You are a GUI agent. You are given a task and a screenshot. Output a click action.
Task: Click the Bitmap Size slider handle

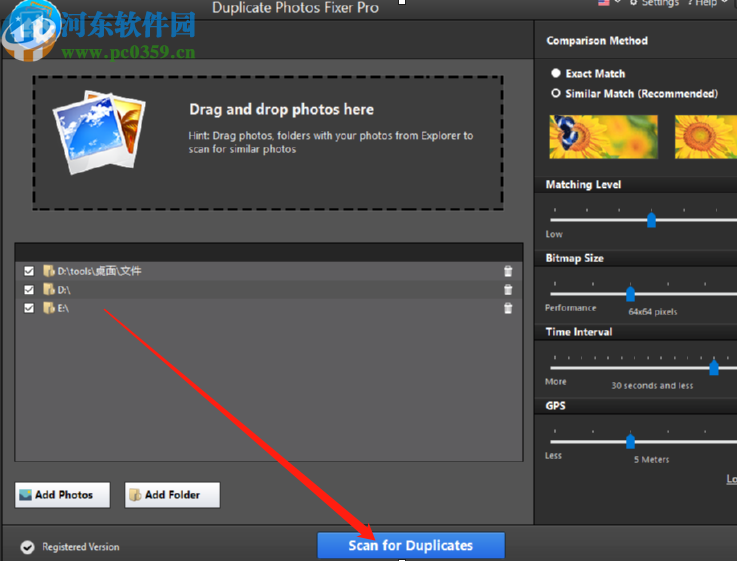630,294
